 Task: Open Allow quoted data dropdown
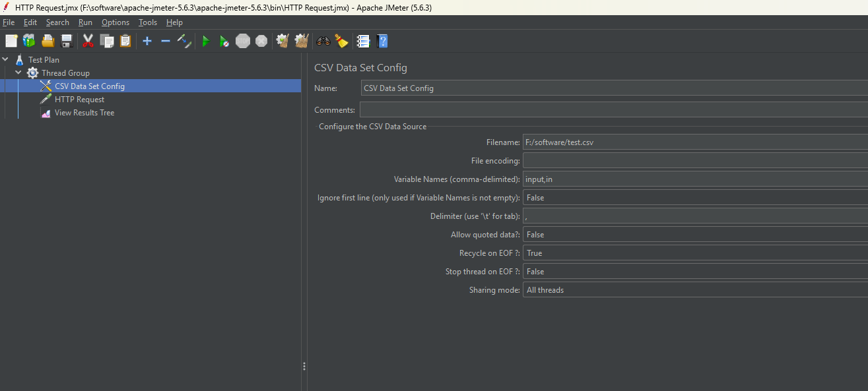695,234
